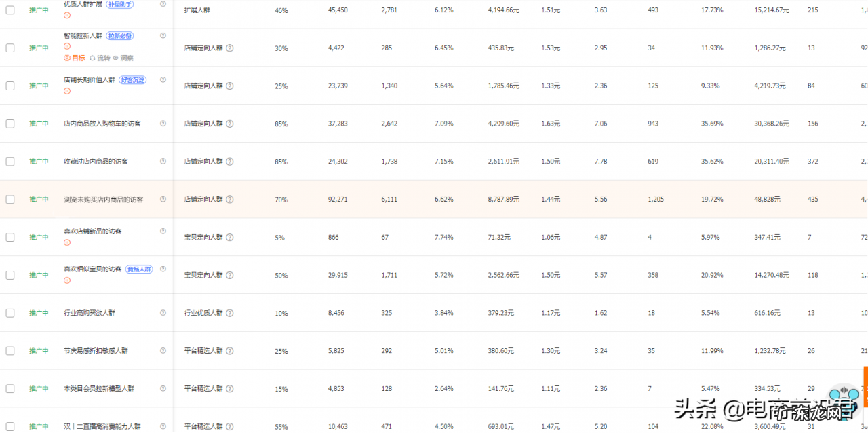This screenshot has height=433, width=868.
Task: Click question icon next to 行业优质人群
Action: click(230, 313)
